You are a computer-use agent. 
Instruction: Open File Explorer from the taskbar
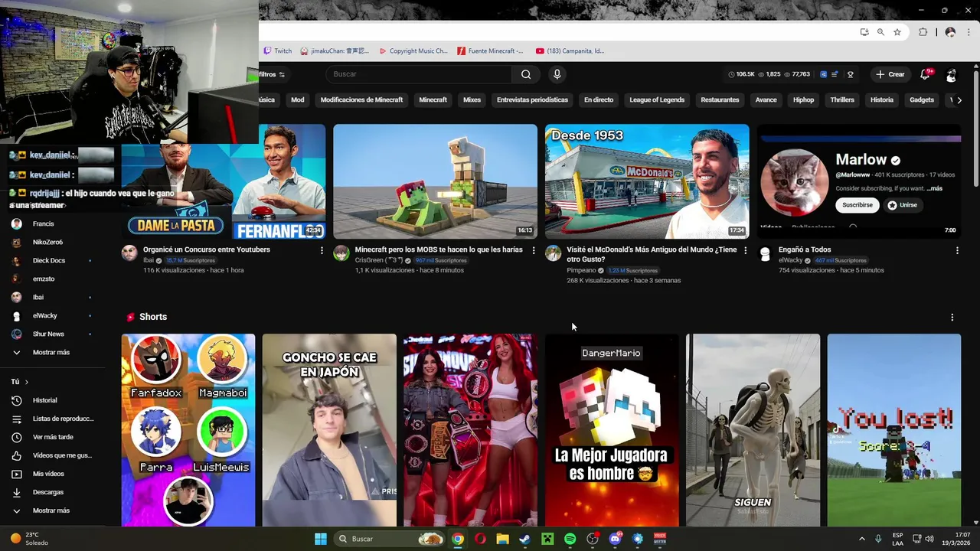coord(502,539)
